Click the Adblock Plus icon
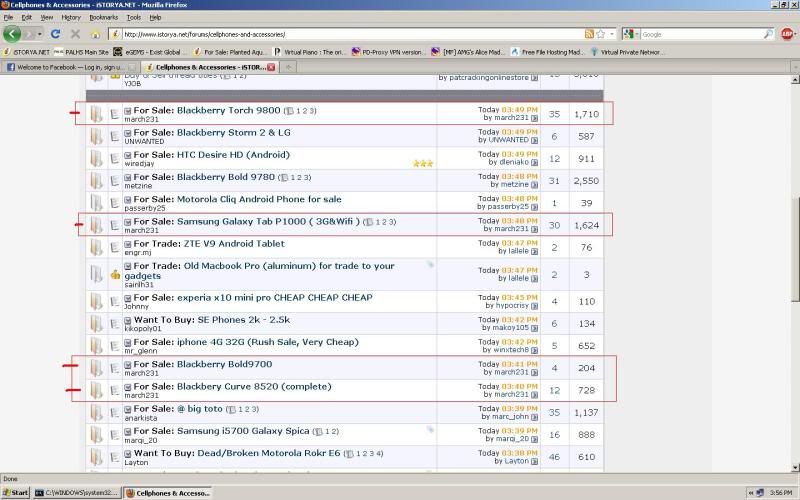Viewport: 800px width, 500px height. pyautogui.click(x=787, y=34)
